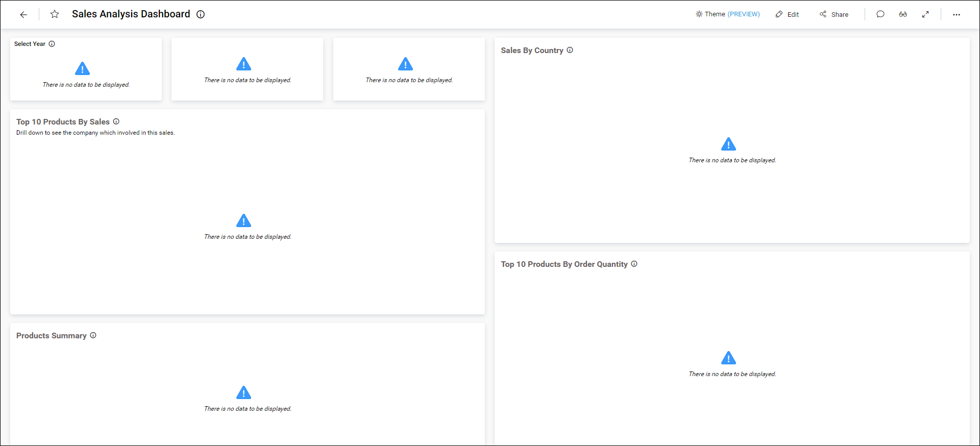
Task: Click info icon next to Products Summary
Action: (93, 335)
